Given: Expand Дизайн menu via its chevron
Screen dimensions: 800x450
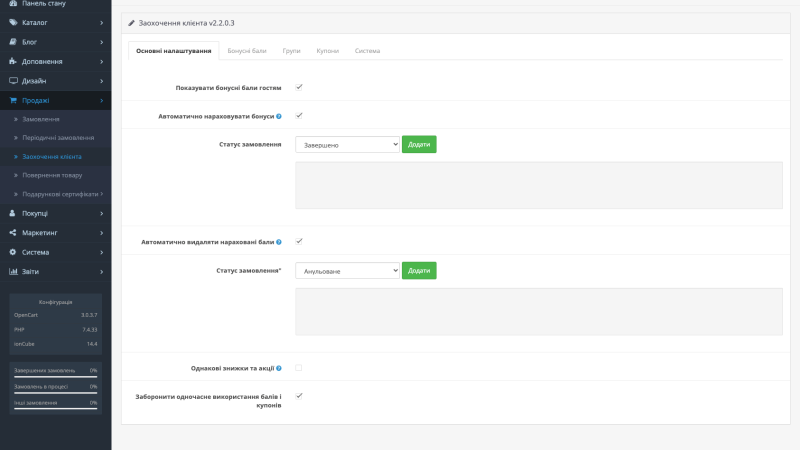Looking at the screenshot, I should coord(102,81).
